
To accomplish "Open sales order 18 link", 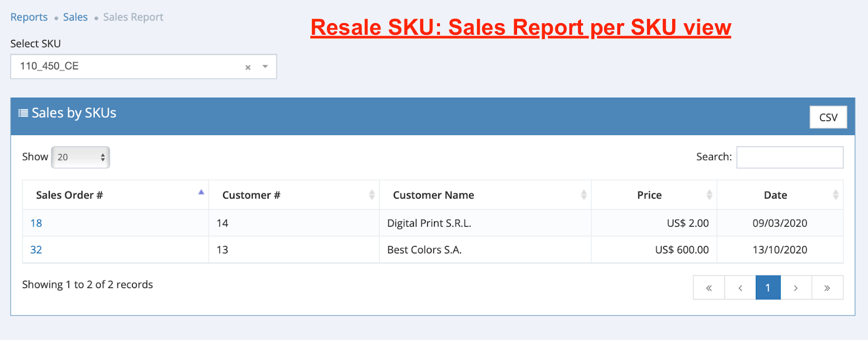I will coord(36,223).
